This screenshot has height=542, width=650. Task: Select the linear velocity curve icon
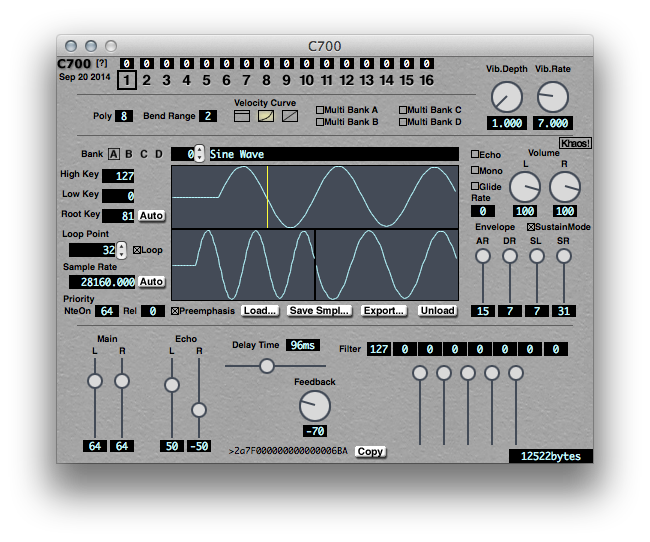point(290,116)
